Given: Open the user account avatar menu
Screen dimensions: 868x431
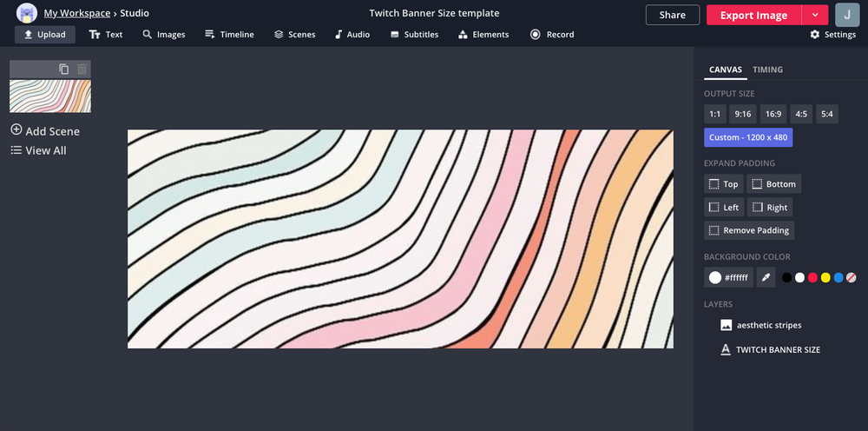Looking at the screenshot, I should (x=846, y=15).
